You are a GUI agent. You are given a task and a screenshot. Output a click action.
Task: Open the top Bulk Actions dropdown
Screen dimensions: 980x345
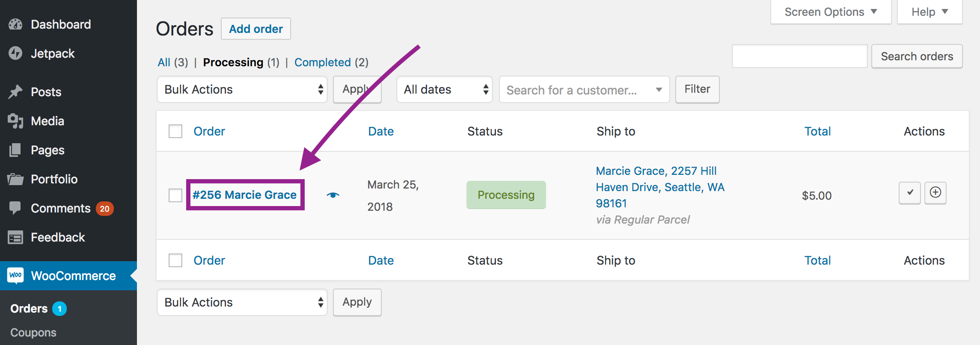point(242,89)
